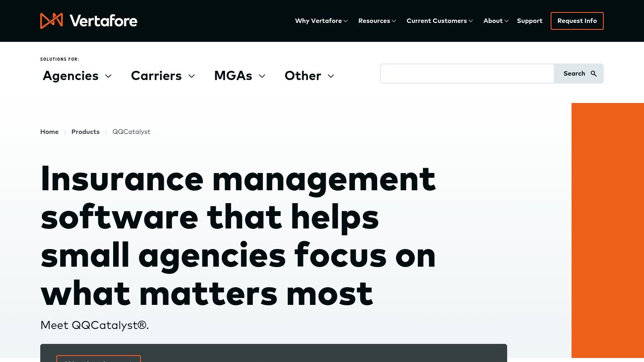Expand the Other chevron

coord(331,76)
